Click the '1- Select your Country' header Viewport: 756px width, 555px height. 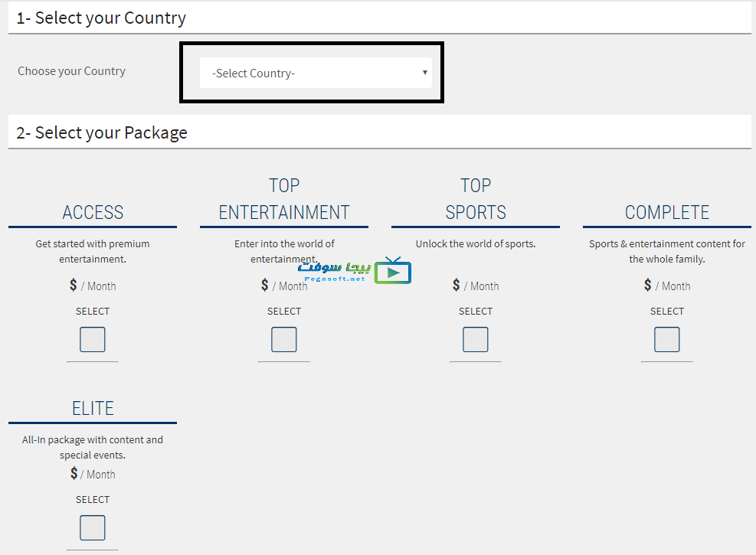(x=101, y=18)
